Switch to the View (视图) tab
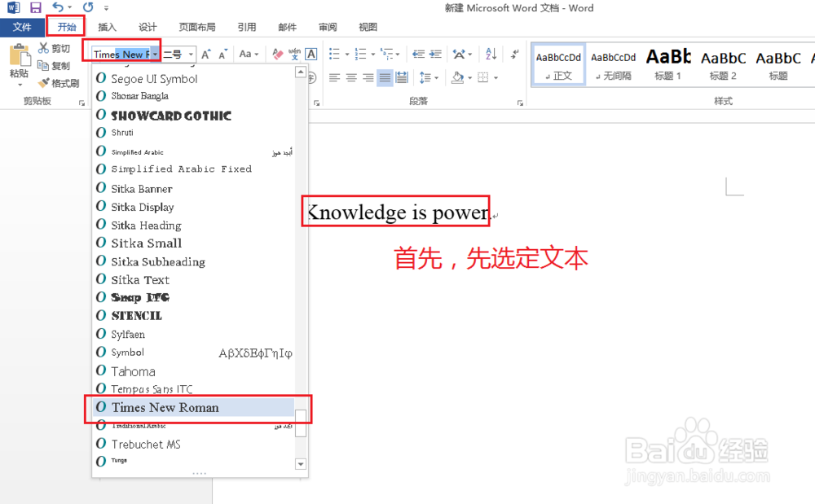815x504 pixels. point(368,27)
